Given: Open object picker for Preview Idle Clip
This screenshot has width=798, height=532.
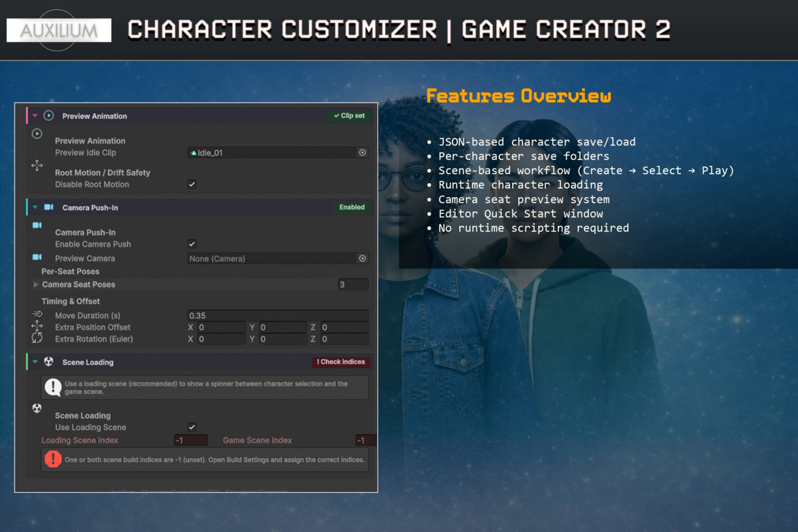Looking at the screenshot, I should pyautogui.click(x=362, y=152).
